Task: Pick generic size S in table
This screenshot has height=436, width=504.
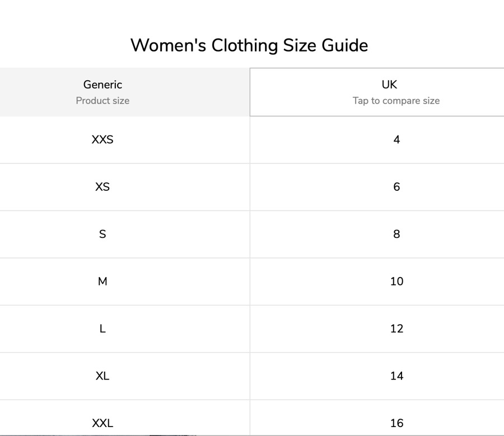Action: (x=102, y=235)
